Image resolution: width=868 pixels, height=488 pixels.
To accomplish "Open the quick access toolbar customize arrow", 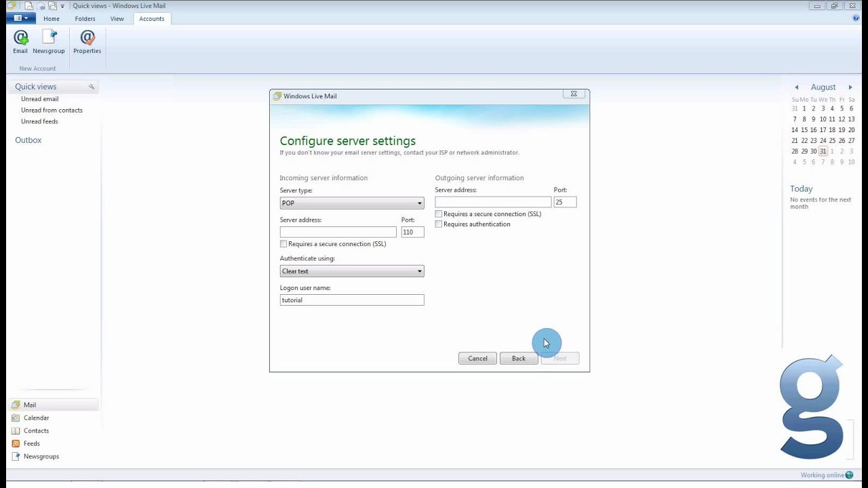I will tap(62, 6).
